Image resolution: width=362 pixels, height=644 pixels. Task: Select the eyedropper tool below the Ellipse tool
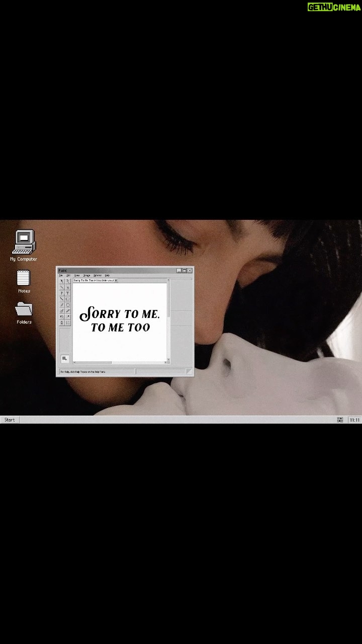(x=68, y=311)
